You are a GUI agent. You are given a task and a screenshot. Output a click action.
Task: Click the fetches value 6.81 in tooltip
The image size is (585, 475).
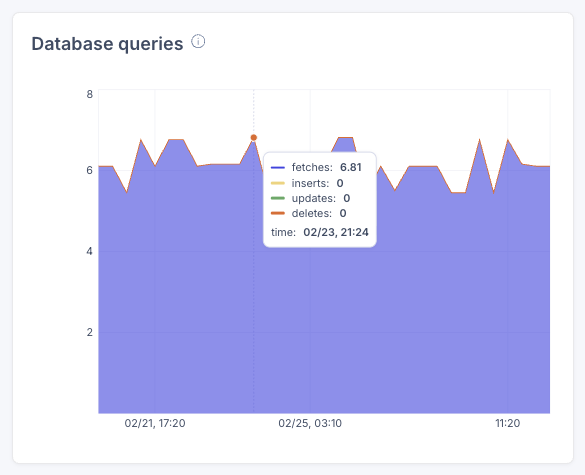point(351,167)
